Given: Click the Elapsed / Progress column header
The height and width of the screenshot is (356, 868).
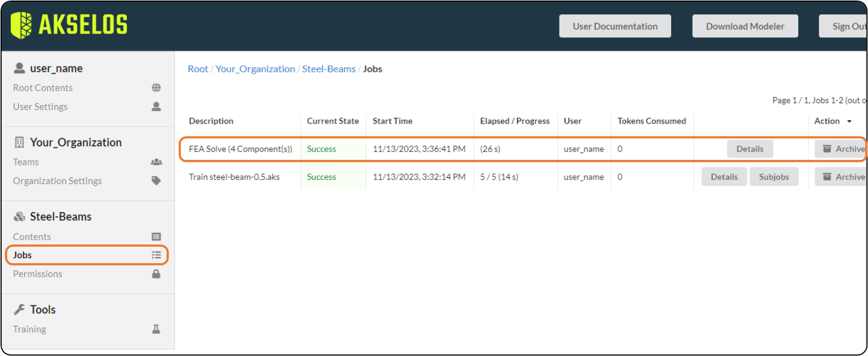Looking at the screenshot, I should pyautogui.click(x=515, y=121).
